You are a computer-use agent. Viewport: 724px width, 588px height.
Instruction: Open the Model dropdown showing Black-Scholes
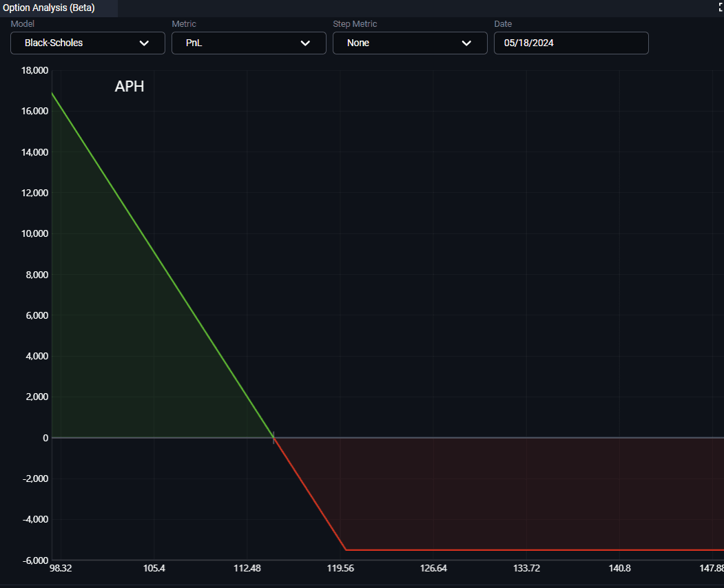pyautogui.click(x=87, y=43)
